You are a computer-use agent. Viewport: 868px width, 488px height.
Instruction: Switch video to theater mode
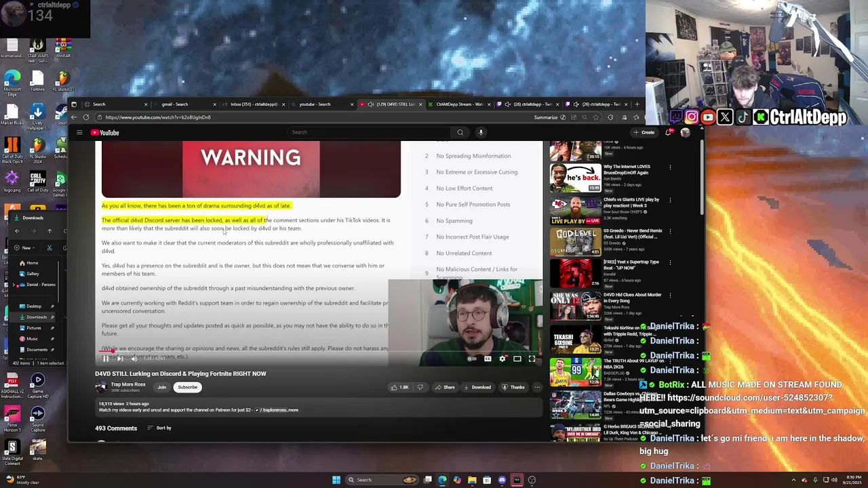517,359
